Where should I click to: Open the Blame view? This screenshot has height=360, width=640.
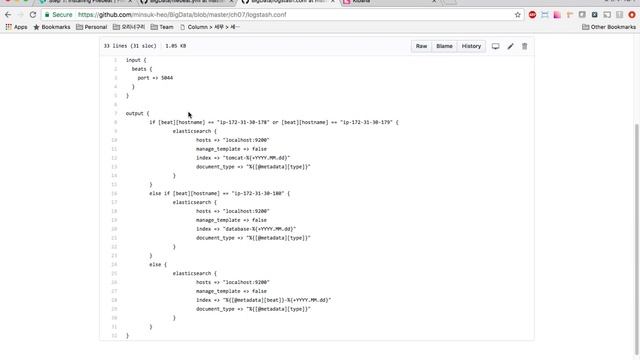click(x=444, y=46)
